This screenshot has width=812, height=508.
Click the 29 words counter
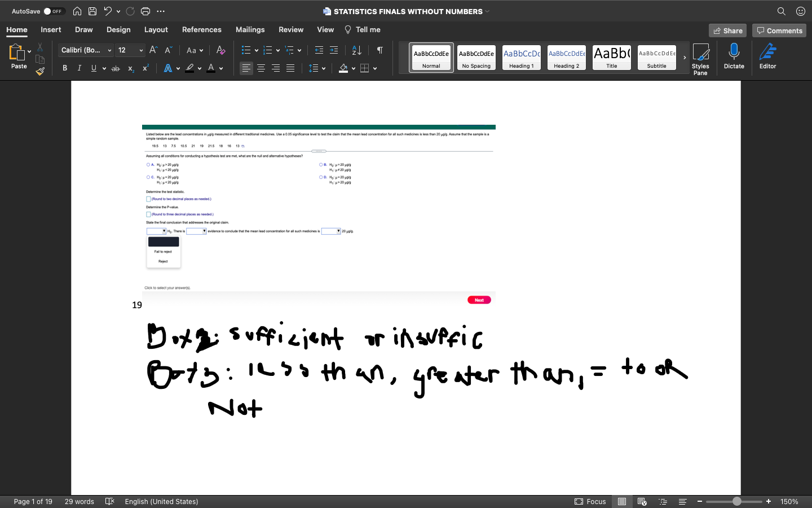pyautogui.click(x=79, y=501)
